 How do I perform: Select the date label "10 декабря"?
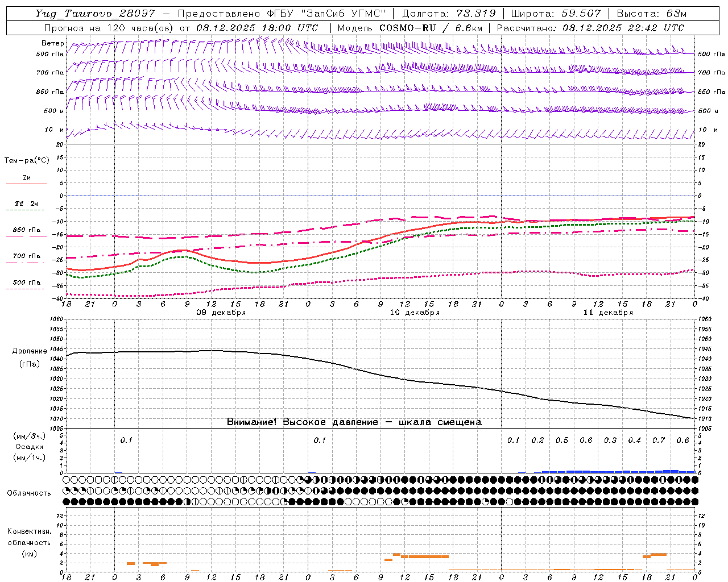pos(415,313)
